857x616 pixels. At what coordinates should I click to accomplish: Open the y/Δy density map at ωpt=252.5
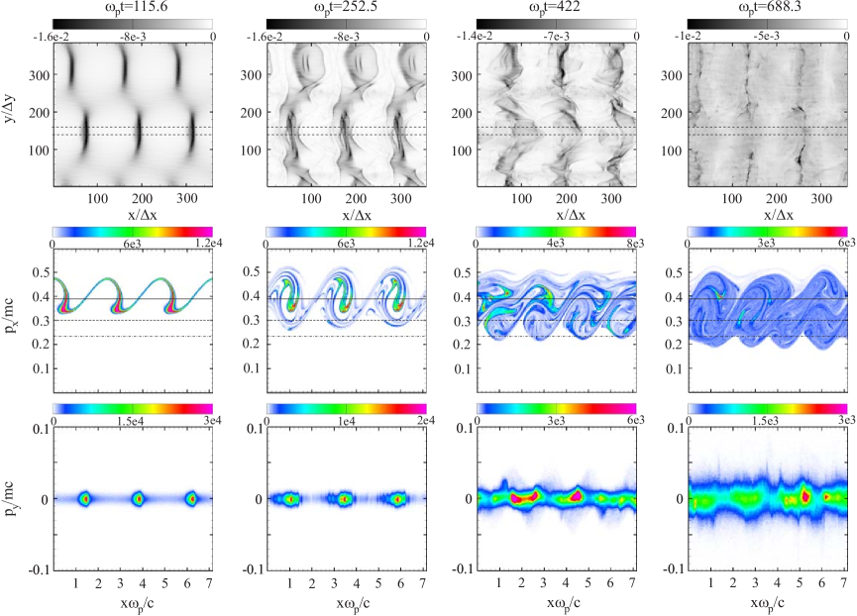pos(347,115)
